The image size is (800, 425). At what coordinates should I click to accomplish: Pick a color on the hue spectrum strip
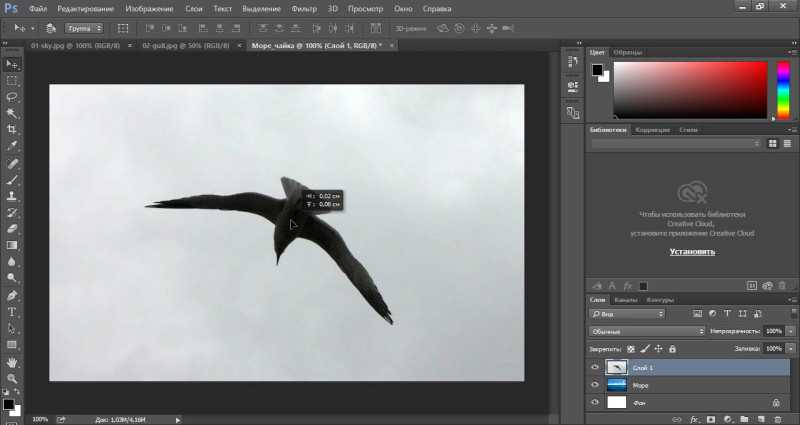point(783,91)
